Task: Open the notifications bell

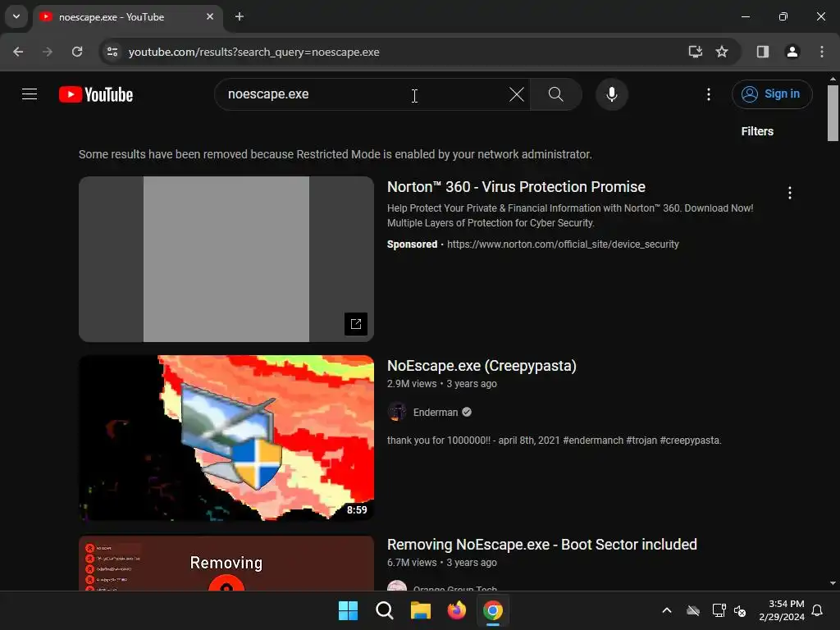Action: 817,610
